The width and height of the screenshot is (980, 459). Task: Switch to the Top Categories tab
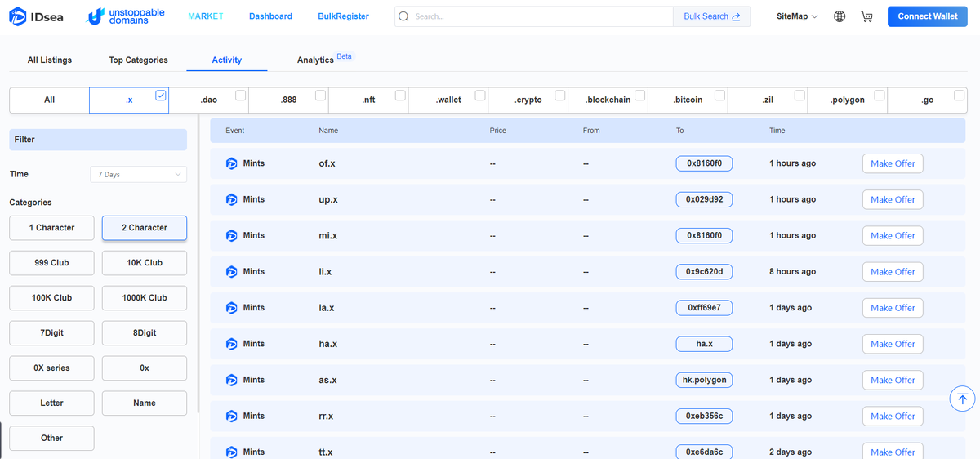click(139, 60)
